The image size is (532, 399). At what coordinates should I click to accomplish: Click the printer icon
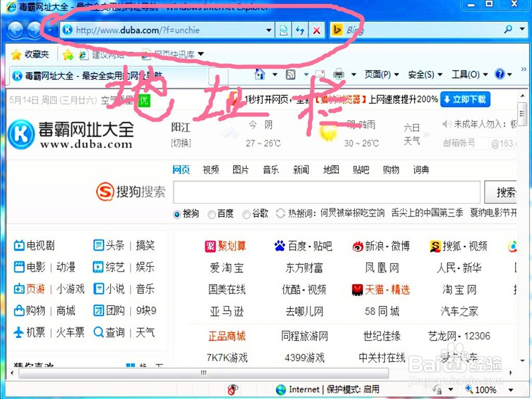(x=338, y=74)
